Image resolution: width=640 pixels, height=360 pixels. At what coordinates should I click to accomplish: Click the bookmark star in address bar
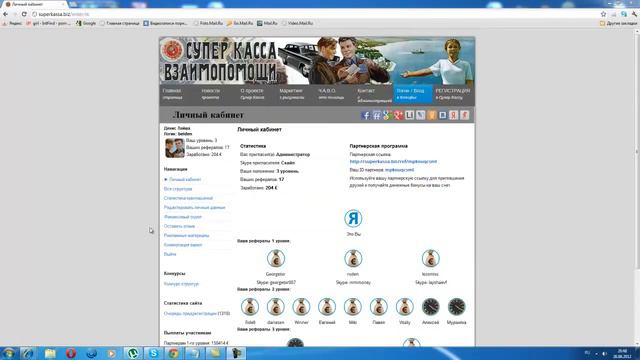(603, 14)
